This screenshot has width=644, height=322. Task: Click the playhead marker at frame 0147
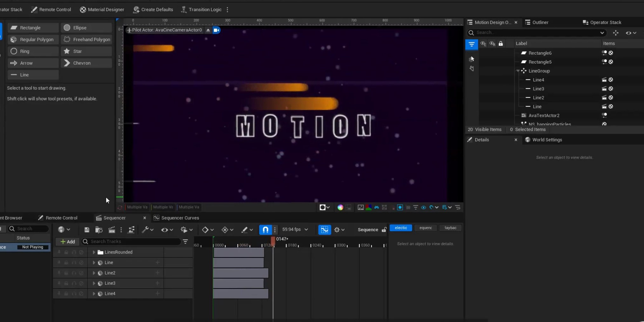pyautogui.click(x=273, y=241)
